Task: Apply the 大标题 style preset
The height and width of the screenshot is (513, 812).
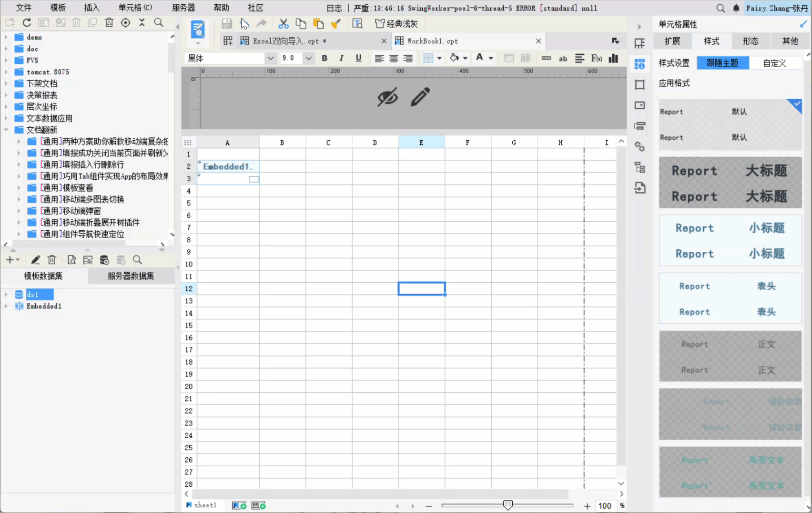Action: click(731, 183)
